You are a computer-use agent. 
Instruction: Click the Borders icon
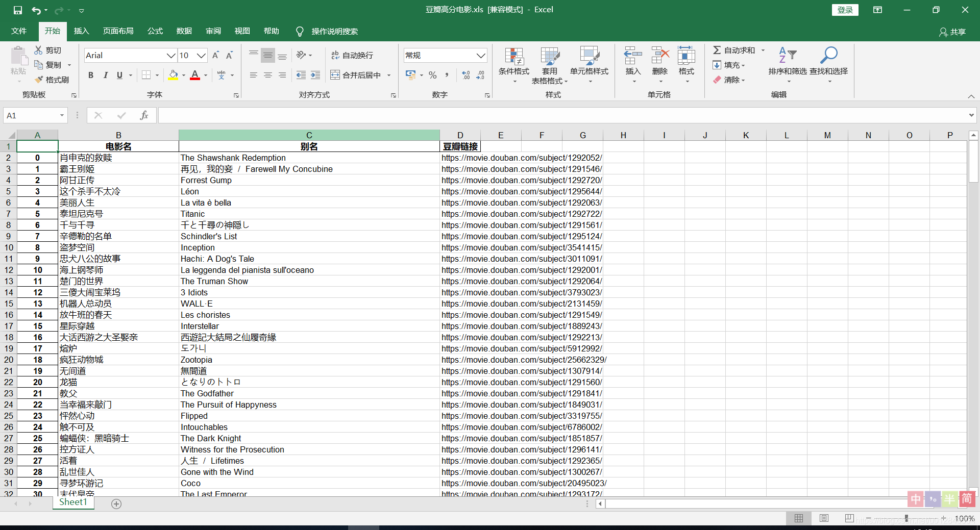click(x=146, y=75)
